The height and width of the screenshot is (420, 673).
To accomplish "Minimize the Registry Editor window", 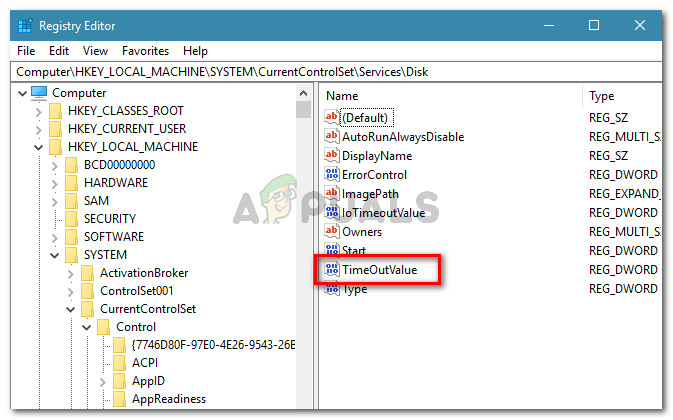I will click(549, 26).
